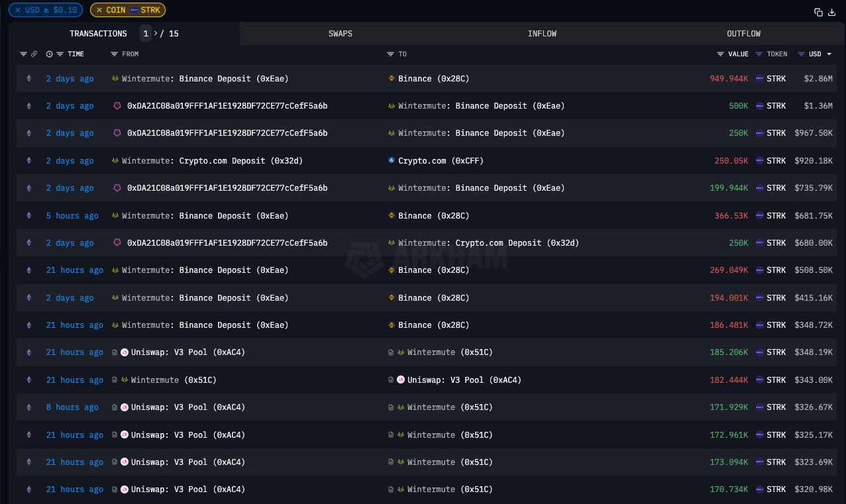The height and width of the screenshot is (504, 846).
Task: Open Uniswap: V3 Pool (0xAC4) recipient in 182.444K row
Action: [x=464, y=380]
